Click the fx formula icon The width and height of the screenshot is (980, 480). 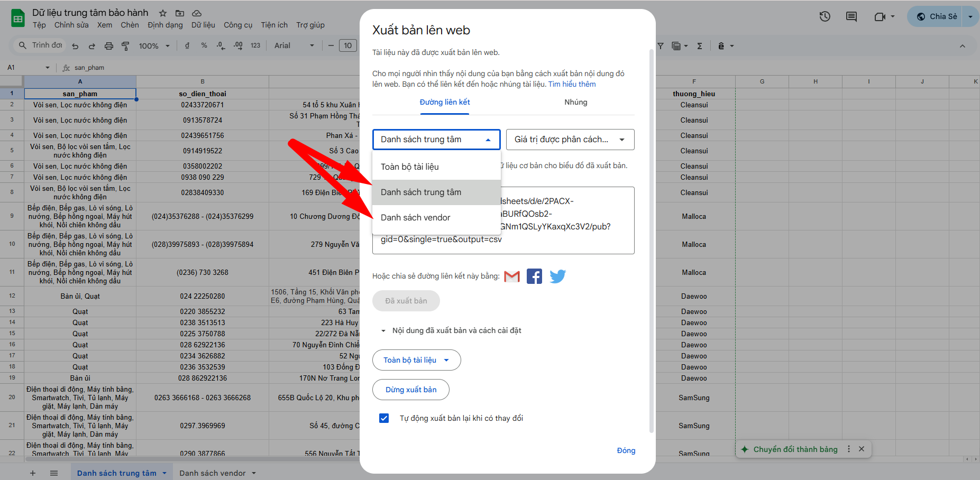tap(66, 68)
